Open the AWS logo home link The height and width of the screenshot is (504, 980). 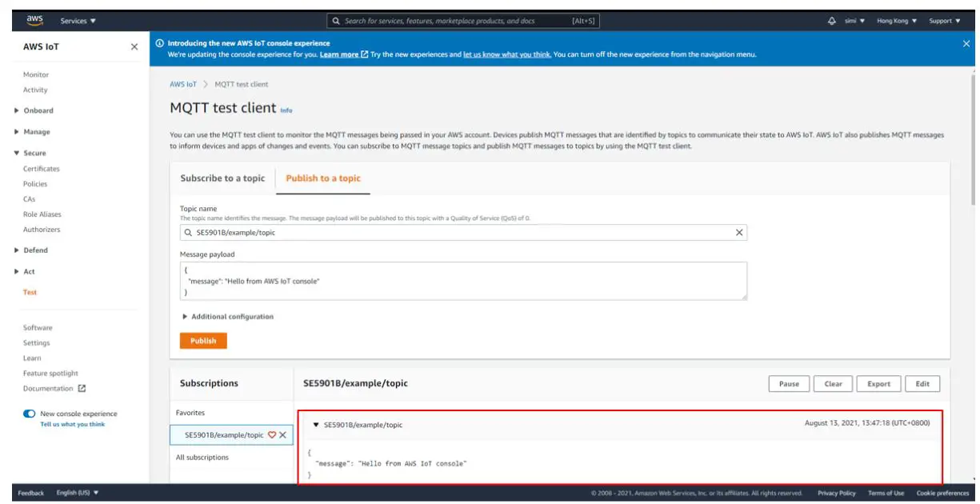click(x=34, y=21)
